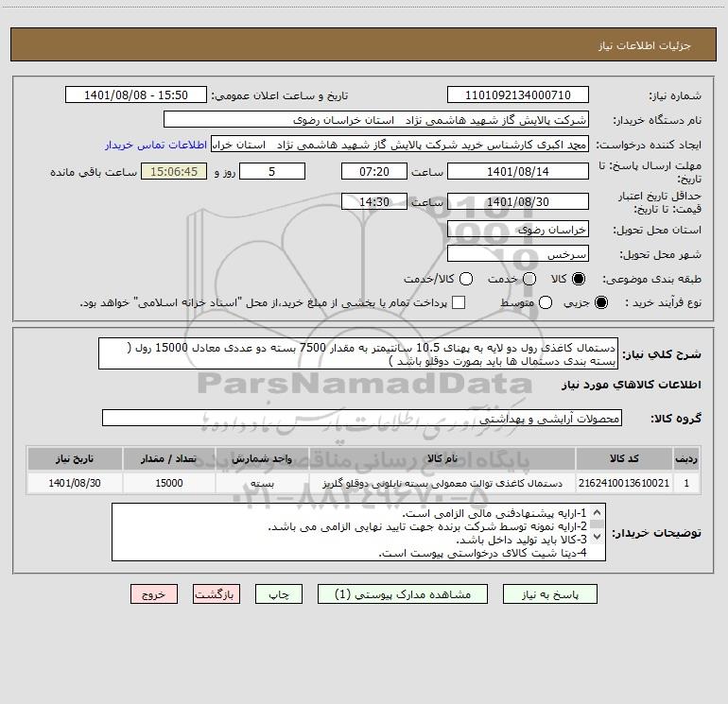Open مشاهده مدارک پیوستی (1) button

(403, 594)
